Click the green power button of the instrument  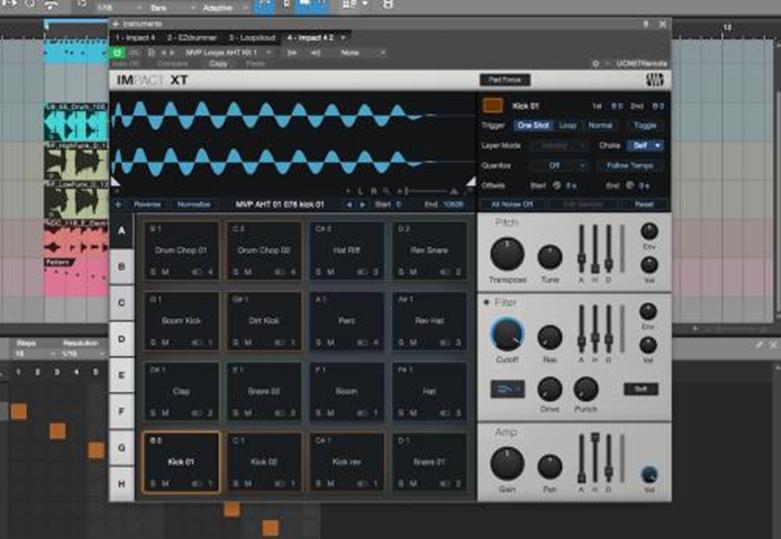[119, 51]
